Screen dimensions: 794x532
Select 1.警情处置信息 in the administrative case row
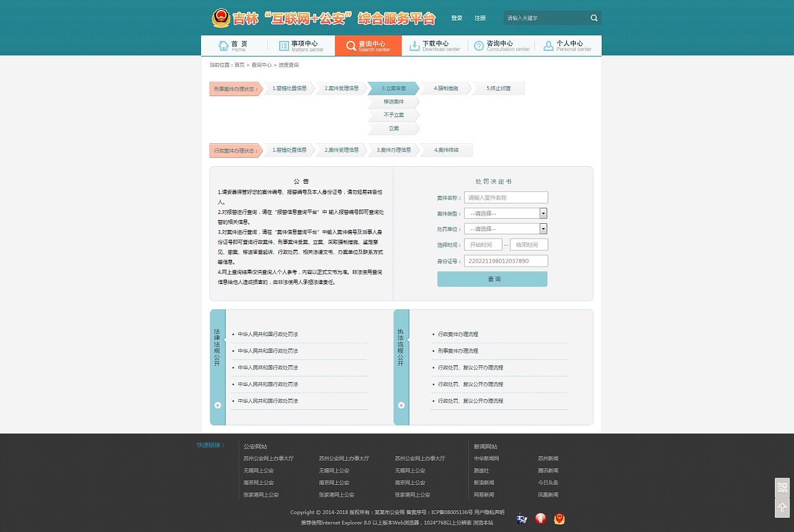(x=289, y=150)
